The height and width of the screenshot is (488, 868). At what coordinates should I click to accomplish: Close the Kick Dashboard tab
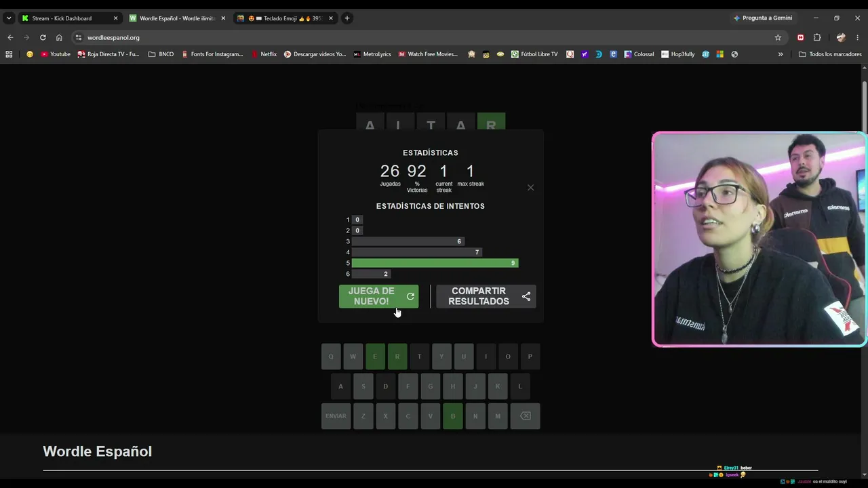pos(115,18)
